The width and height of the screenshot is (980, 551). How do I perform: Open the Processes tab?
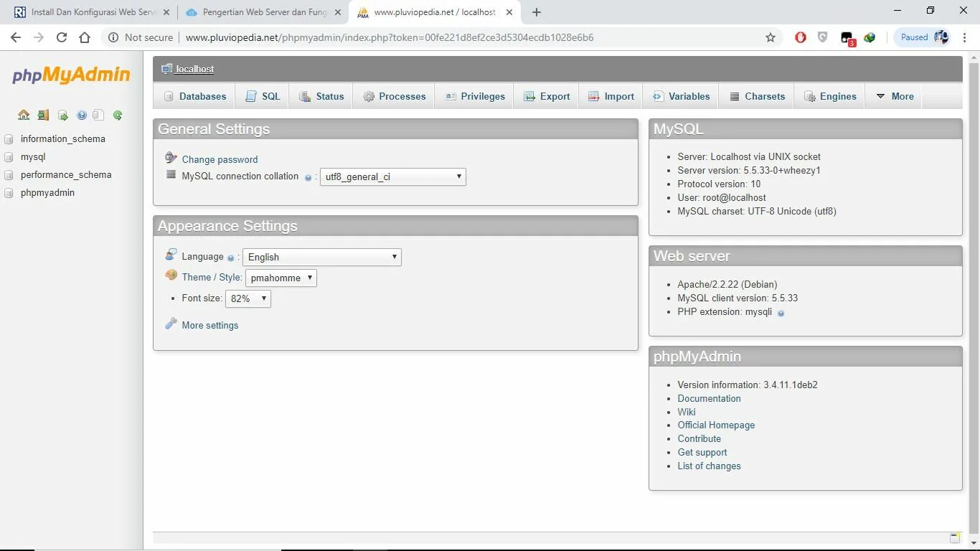point(394,96)
